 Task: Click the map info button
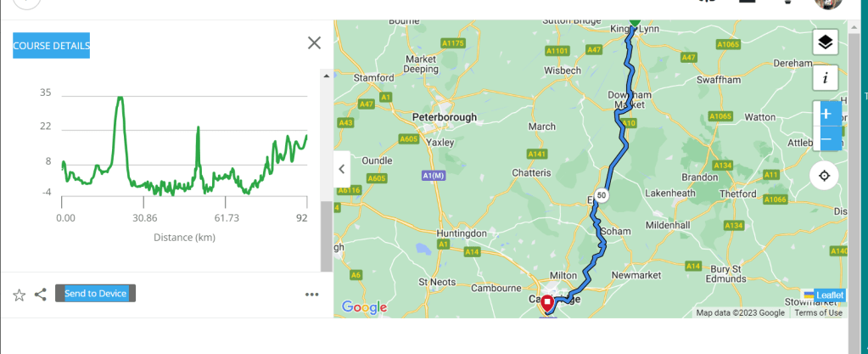point(825,78)
